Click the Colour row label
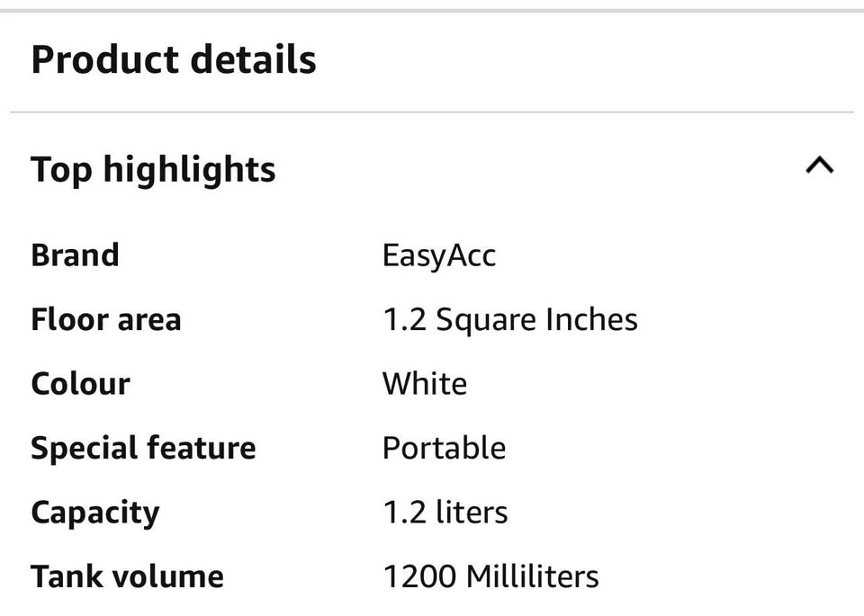The height and width of the screenshot is (616, 864). tap(80, 383)
